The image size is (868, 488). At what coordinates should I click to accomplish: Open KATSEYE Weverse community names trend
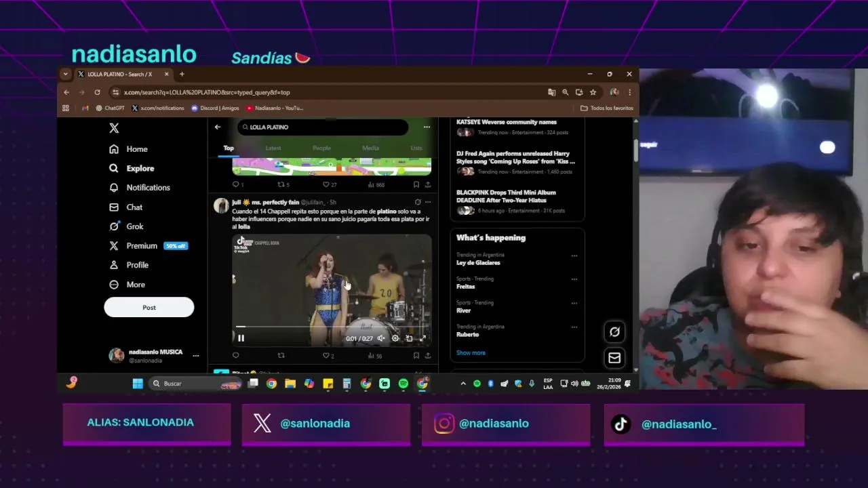coord(506,122)
